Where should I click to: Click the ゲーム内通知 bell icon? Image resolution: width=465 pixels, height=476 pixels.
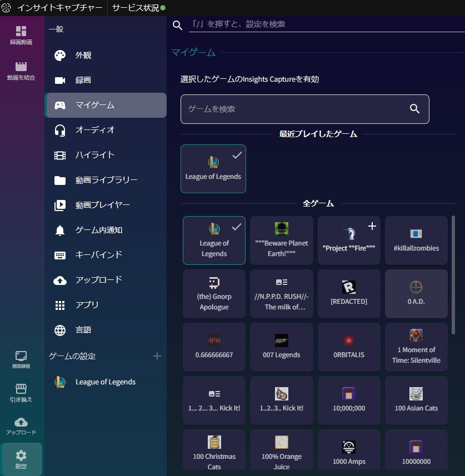click(x=60, y=231)
